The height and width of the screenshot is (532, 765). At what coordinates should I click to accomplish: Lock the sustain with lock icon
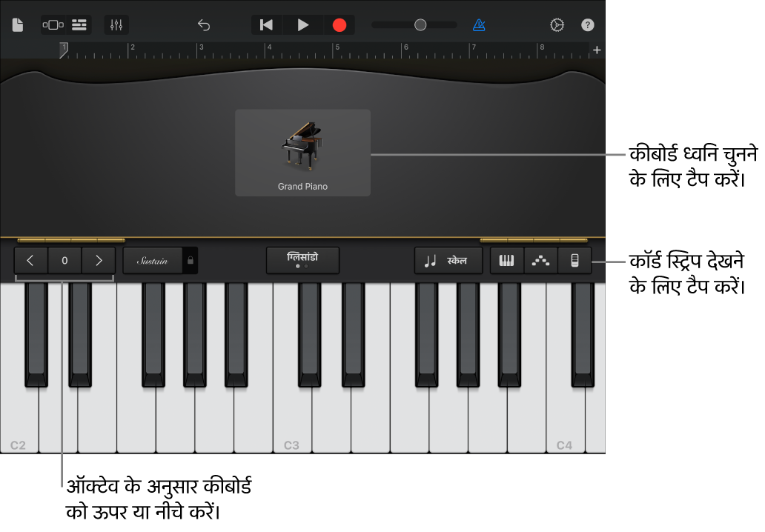[x=191, y=260]
